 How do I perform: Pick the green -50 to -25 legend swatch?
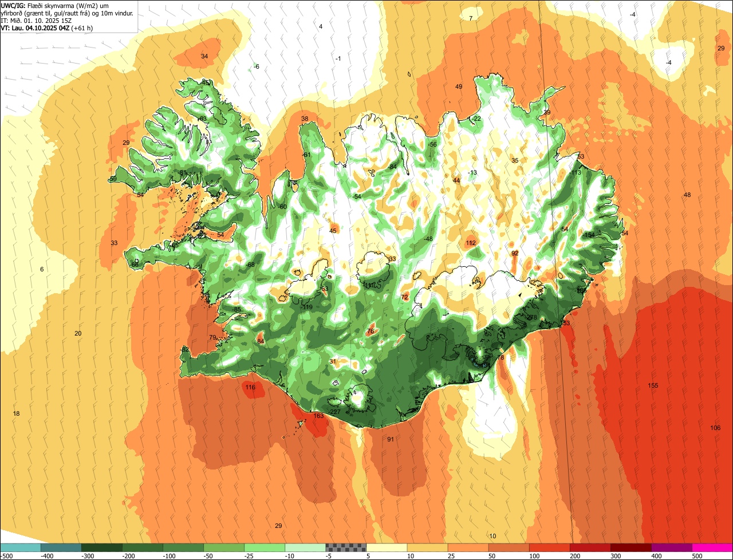[223, 547]
